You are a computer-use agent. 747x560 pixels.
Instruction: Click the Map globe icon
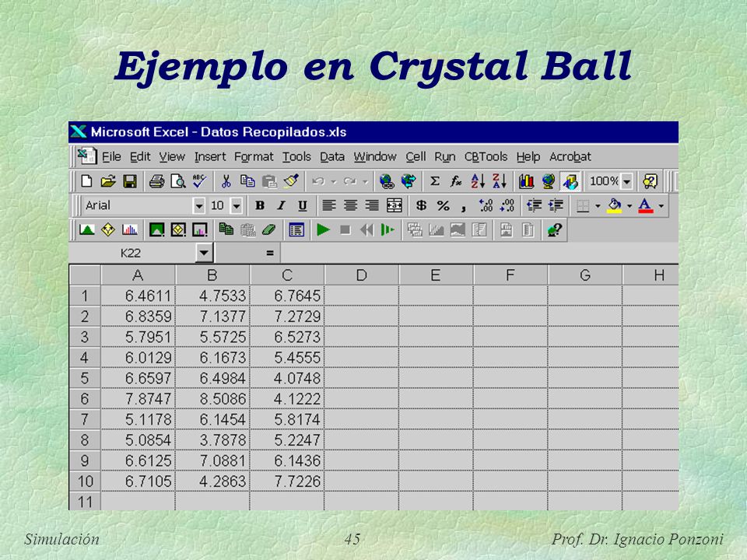[549, 181]
